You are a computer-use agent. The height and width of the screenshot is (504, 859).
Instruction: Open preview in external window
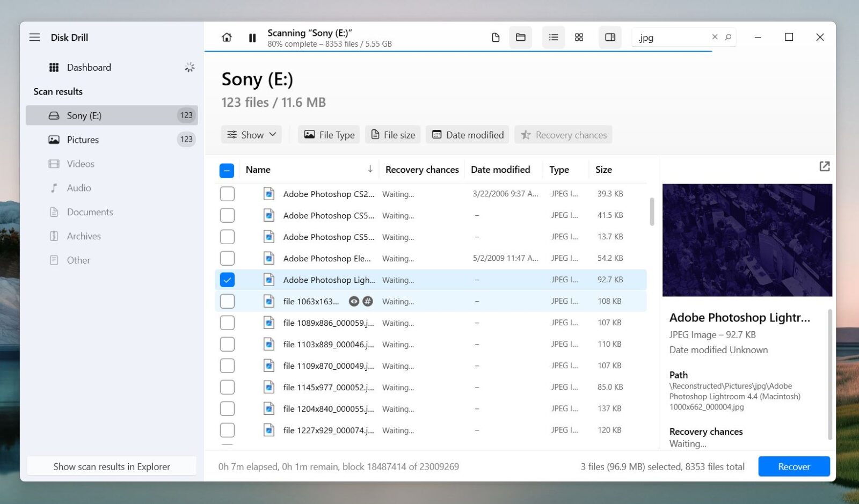[824, 166]
